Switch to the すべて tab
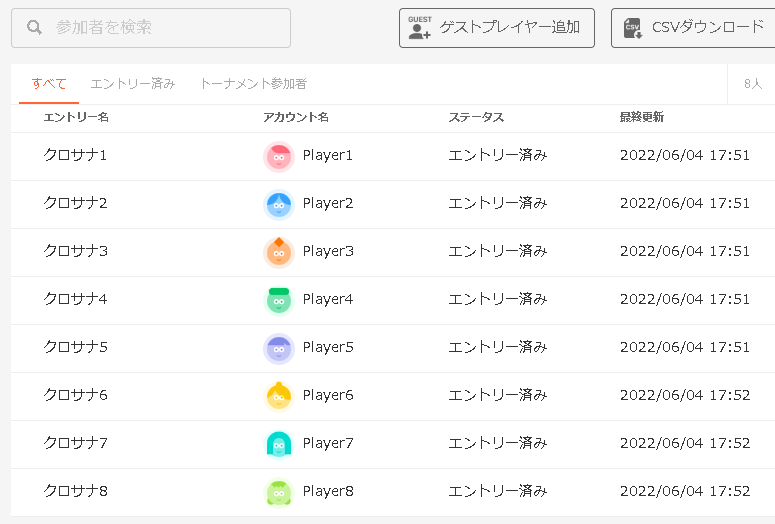Viewport: 775px width, 524px height. coord(48,84)
